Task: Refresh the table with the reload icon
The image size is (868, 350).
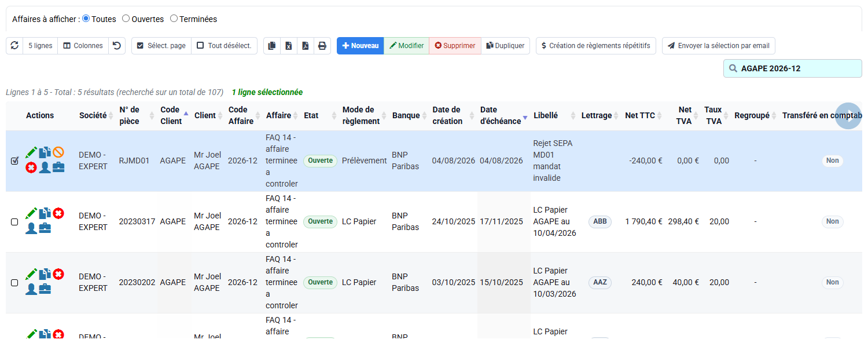Action: [14, 46]
